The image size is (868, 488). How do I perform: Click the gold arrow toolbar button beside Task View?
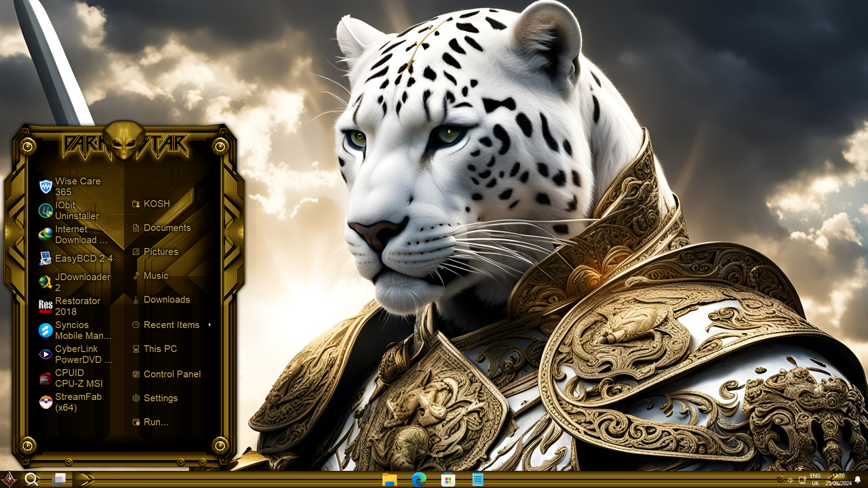pos(85,479)
